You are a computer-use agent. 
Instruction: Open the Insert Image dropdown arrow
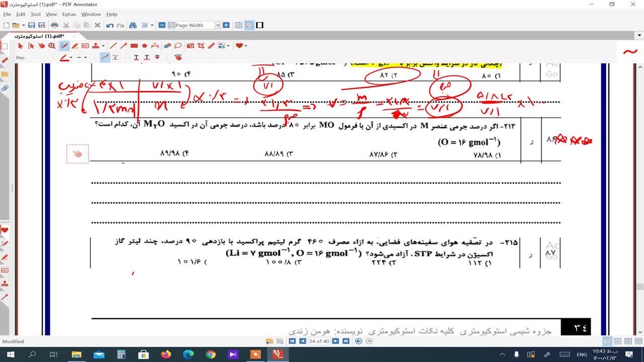coord(229,46)
